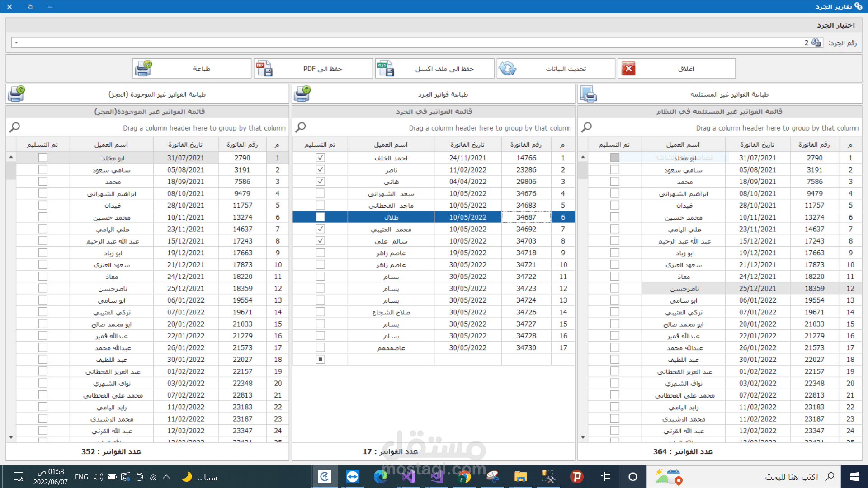The width and height of the screenshot is (868, 488).
Task: Click the search magnifier in left invoice list
Action: 14,127
